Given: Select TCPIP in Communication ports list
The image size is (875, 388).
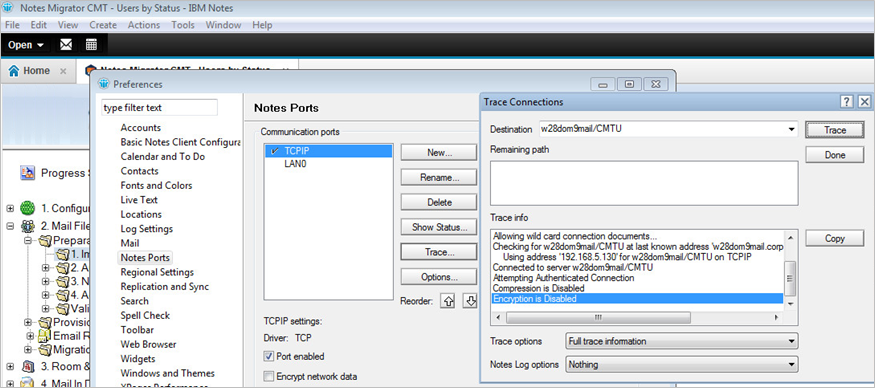Looking at the screenshot, I should point(329,151).
